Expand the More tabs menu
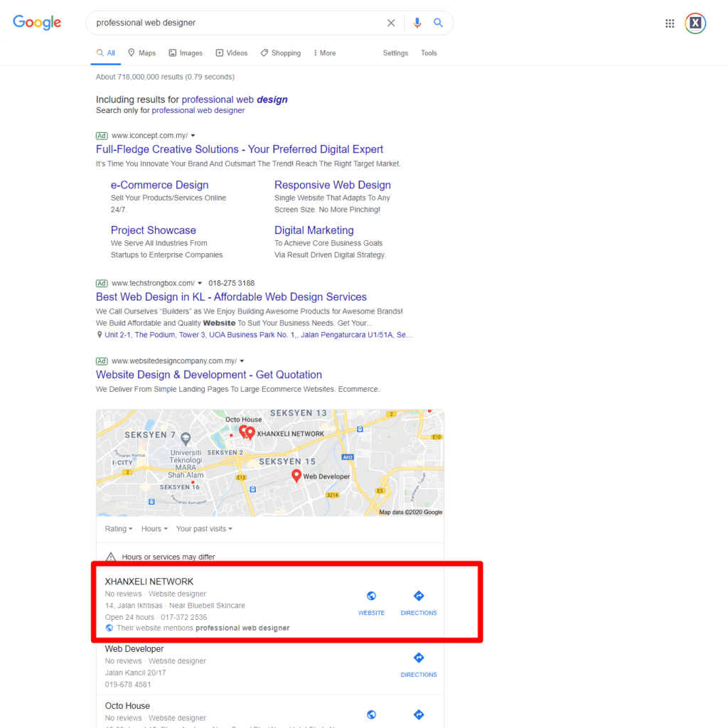This screenshot has width=728, height=728. (324, 53)
